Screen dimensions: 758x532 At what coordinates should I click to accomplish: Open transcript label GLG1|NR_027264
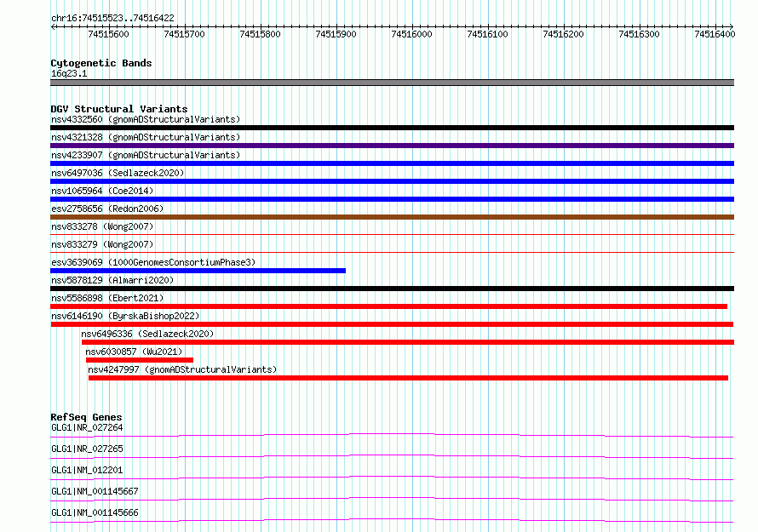[x=87, y=427]
